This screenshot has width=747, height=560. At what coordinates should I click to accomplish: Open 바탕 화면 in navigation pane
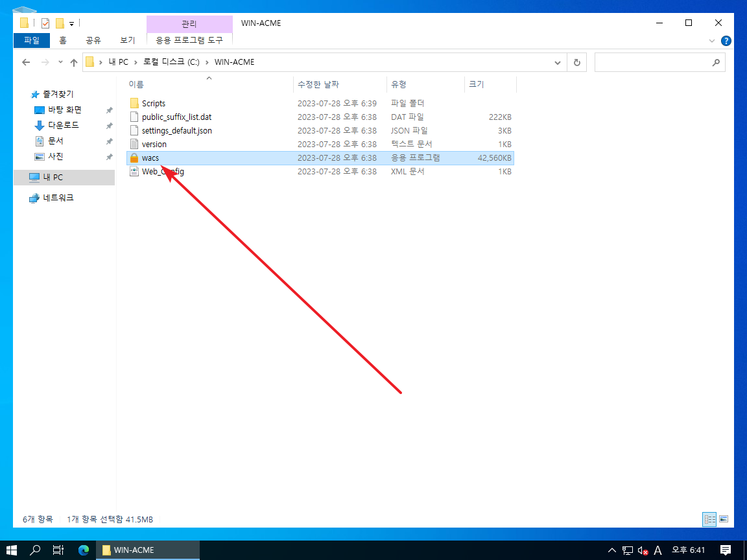point(65,110)
